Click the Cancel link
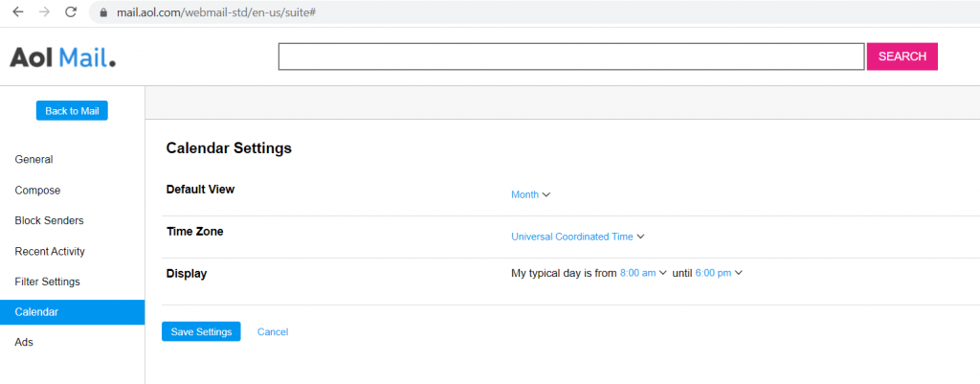Image resolution: width=980 pixels, height=384 pixels. point(273,331)
